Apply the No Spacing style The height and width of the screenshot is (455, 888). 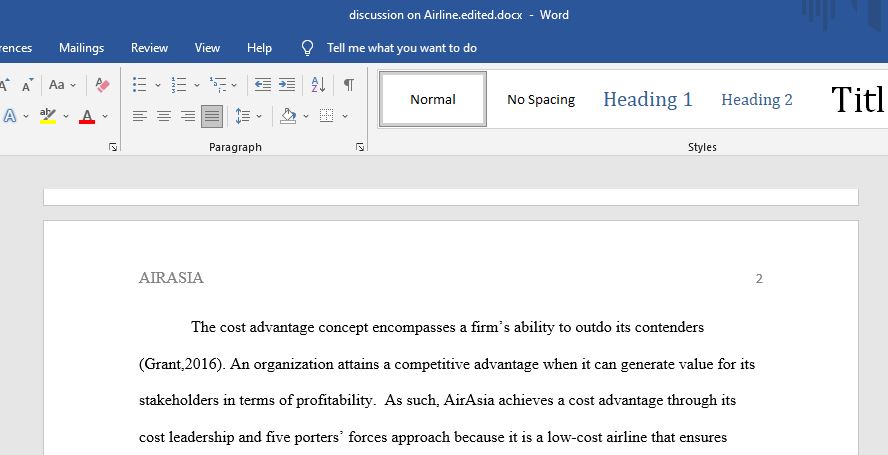541,100
